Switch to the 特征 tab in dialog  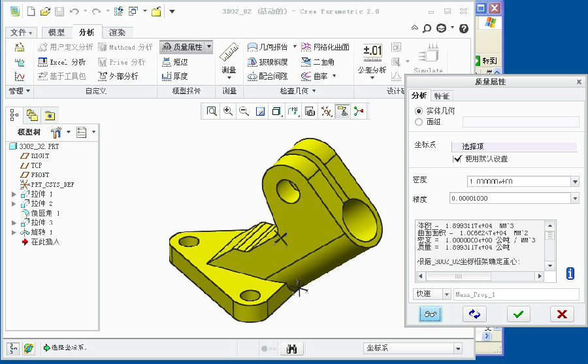441,95
